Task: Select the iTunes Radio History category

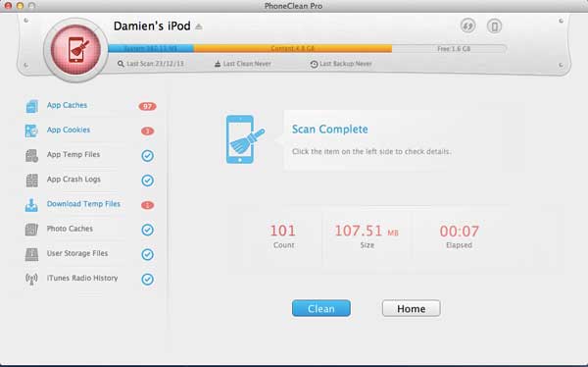Action: pos(82,278)
